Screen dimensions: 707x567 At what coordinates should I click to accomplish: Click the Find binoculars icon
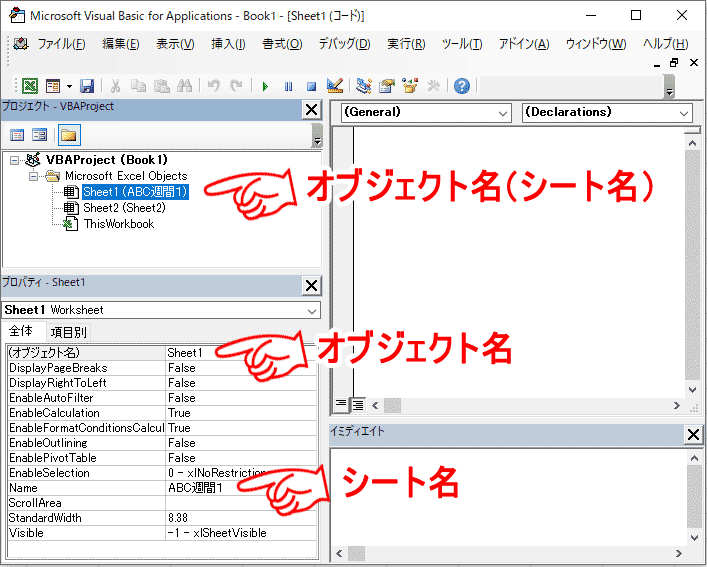pyautogui.click(x=184, y=86)
